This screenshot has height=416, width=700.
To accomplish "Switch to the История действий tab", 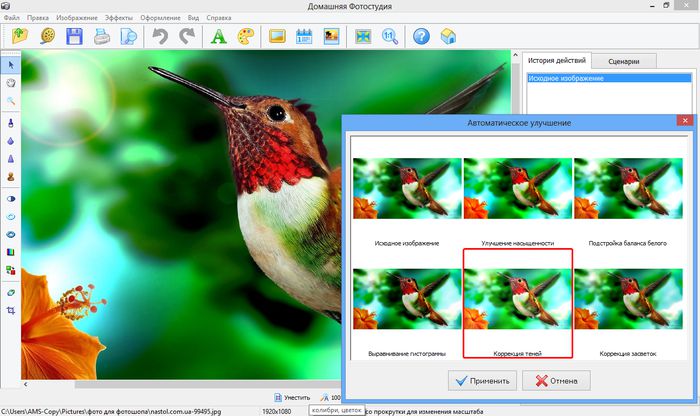I will (557, 60).
